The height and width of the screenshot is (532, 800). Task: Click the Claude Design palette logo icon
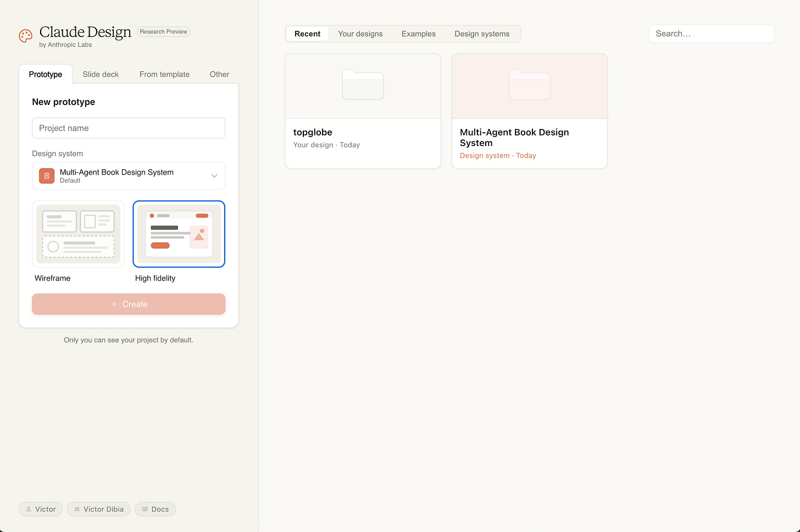click(25, 36)
